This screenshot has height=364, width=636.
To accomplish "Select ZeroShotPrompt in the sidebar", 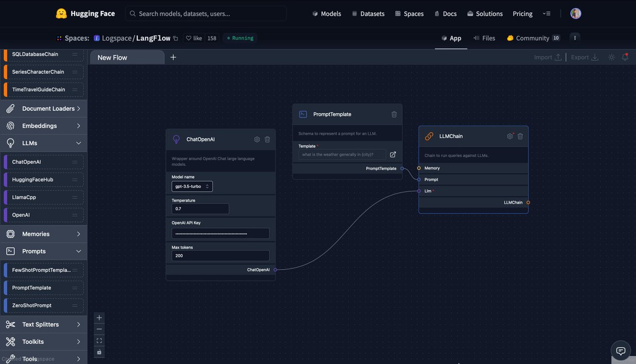I will pyautogui.click(x=43, y=306).
